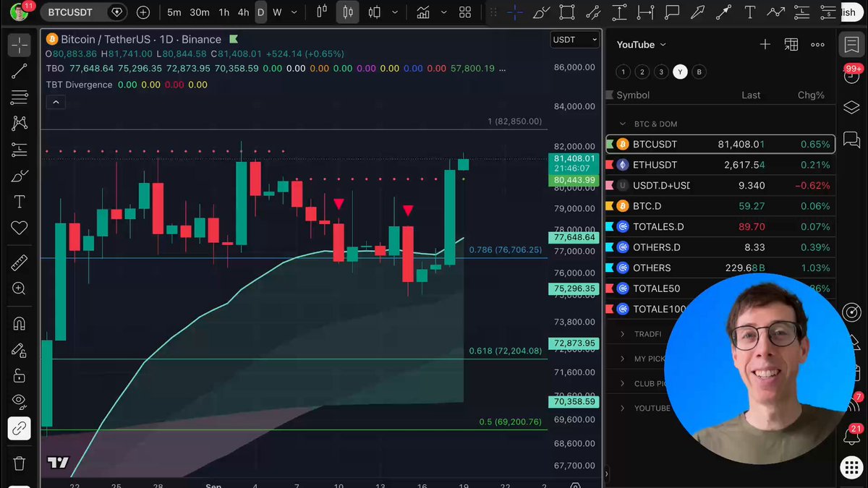This screenshot has width=868, height=488.
Task: Remove drawings with the trash icon
Action: coord(20,463)
